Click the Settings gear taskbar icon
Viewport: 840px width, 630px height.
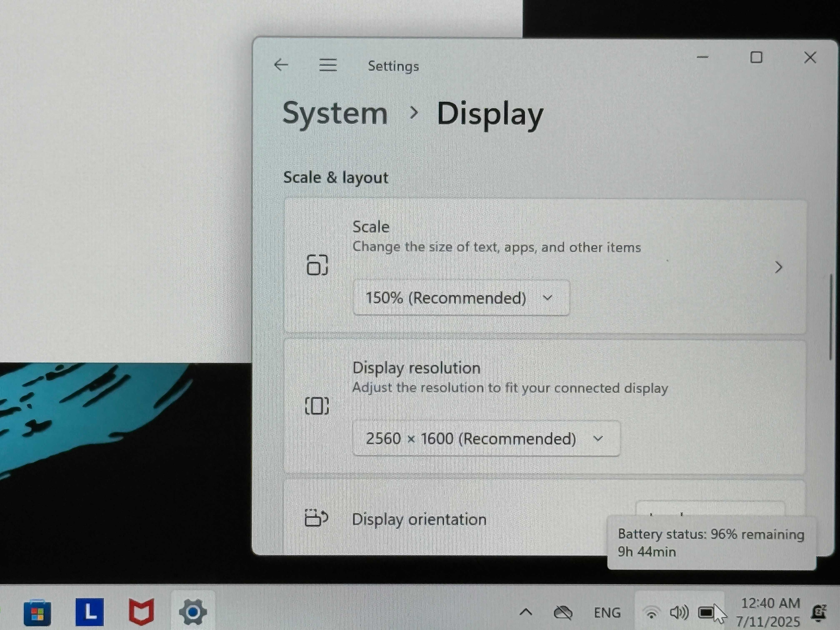click(x=193, y=612)
